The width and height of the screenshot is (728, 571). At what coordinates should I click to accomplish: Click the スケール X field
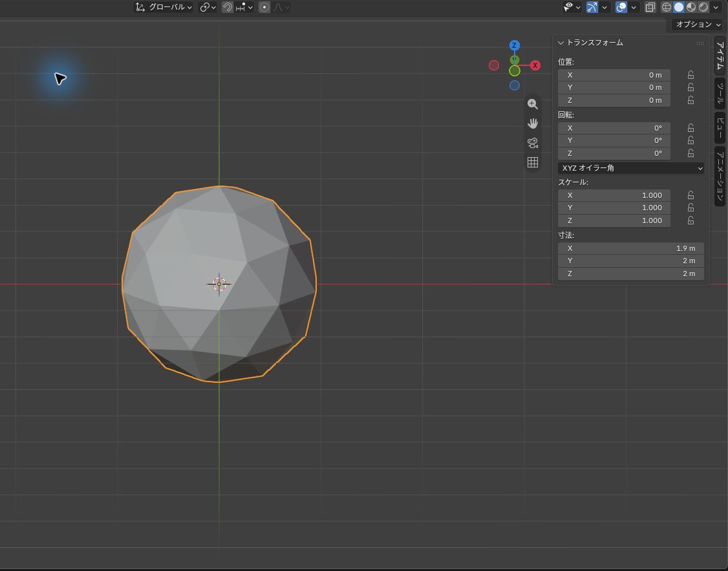tap(614, 195)
